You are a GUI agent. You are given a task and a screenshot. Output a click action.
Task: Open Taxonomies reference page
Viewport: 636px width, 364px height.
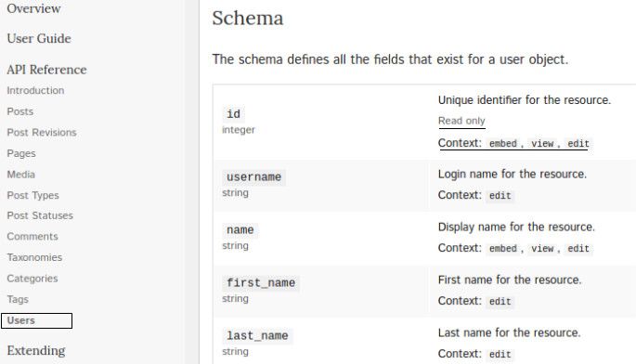point(34,258)
